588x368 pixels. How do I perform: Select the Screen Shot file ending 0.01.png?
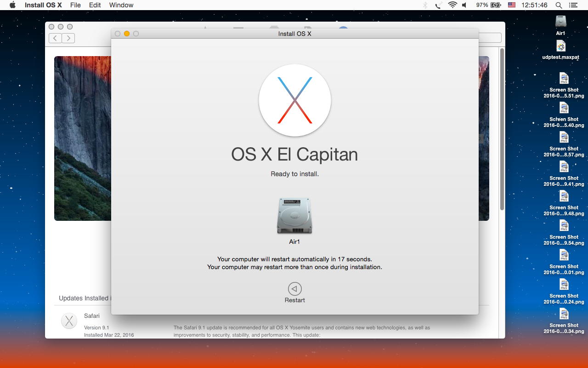[564, 256]
